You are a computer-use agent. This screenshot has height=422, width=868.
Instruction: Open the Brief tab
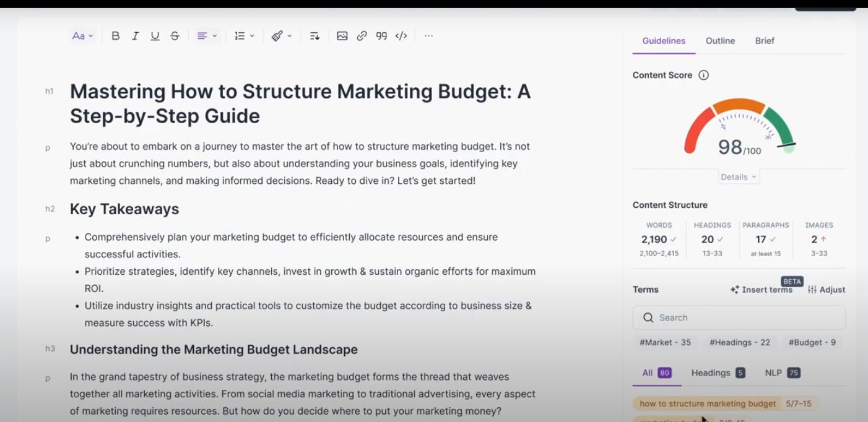click(x=765, y=41)
